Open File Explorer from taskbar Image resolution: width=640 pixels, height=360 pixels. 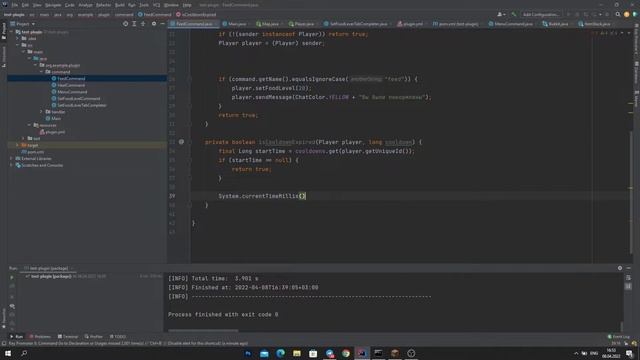coord(297,353)
